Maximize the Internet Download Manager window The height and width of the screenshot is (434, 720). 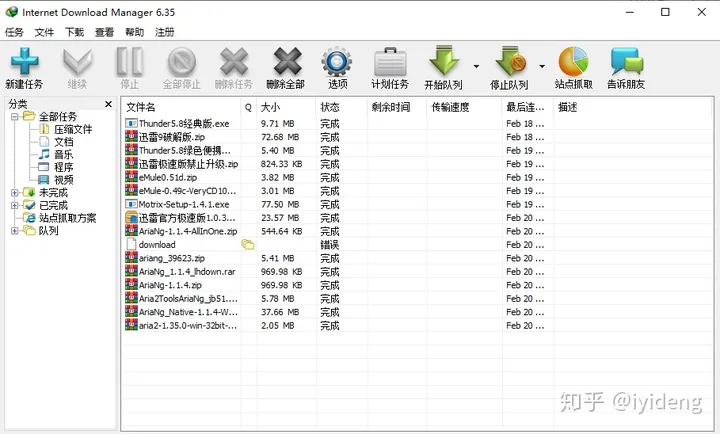click(x=665, y=12)
